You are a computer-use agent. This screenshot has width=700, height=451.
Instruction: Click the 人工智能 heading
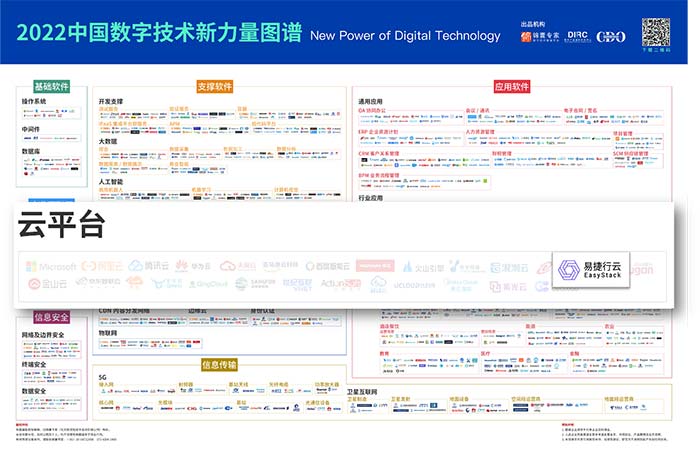111,182
